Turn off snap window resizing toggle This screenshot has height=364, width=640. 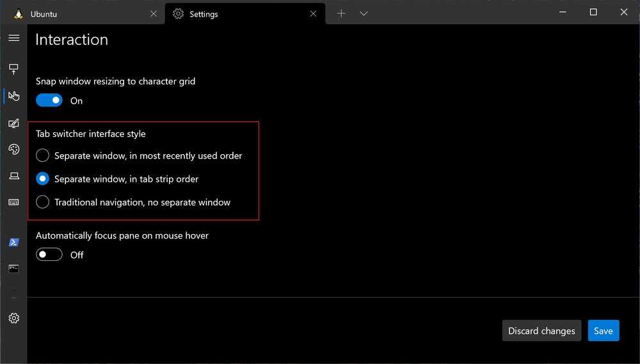[x=49, y=100]
